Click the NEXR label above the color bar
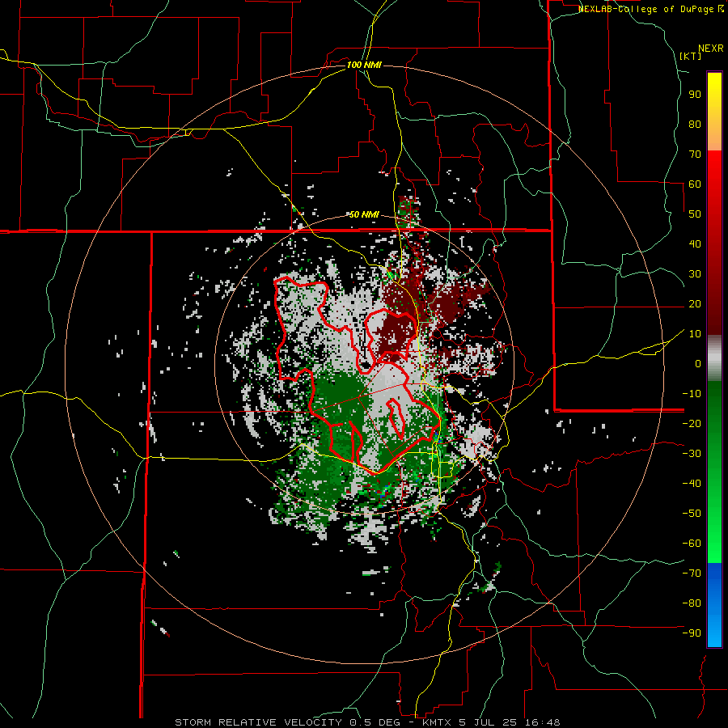728x728 pixels. click(x=711, y=49)
